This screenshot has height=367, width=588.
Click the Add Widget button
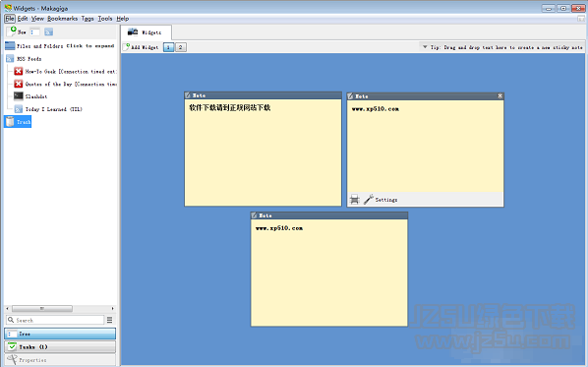[x=142, y=47]
